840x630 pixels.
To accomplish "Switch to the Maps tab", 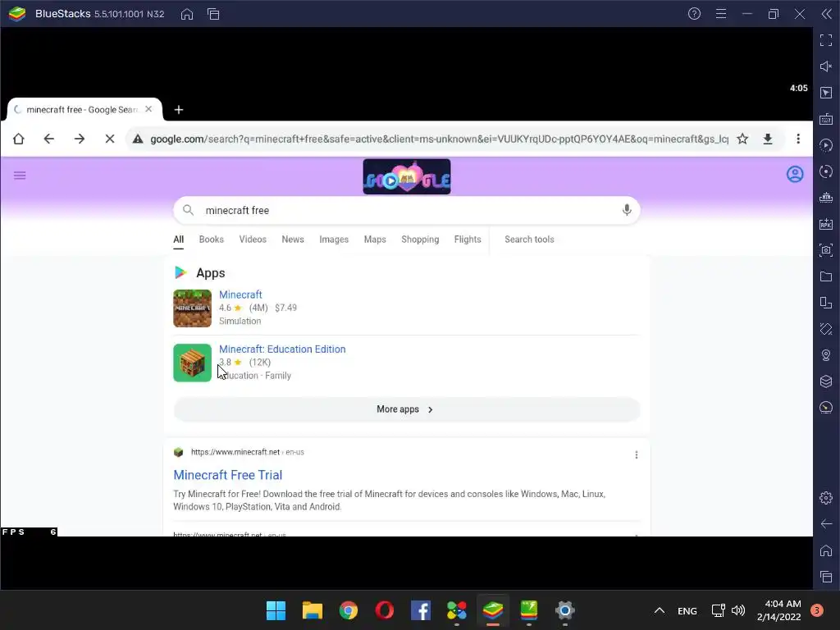I will (375, 240).
